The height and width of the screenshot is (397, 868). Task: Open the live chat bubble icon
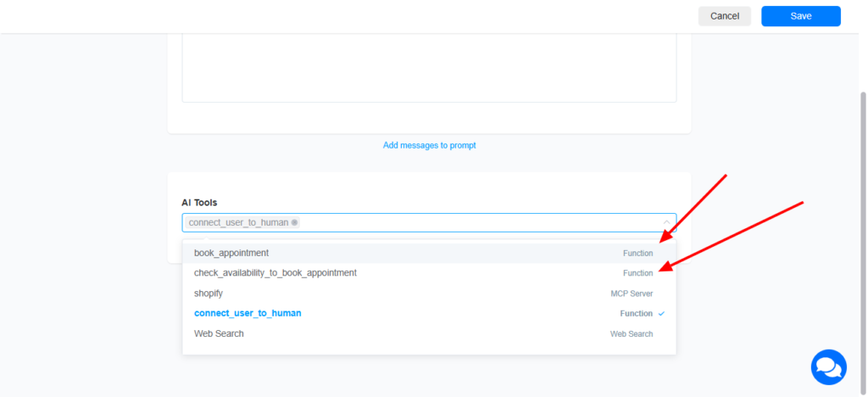829,367
